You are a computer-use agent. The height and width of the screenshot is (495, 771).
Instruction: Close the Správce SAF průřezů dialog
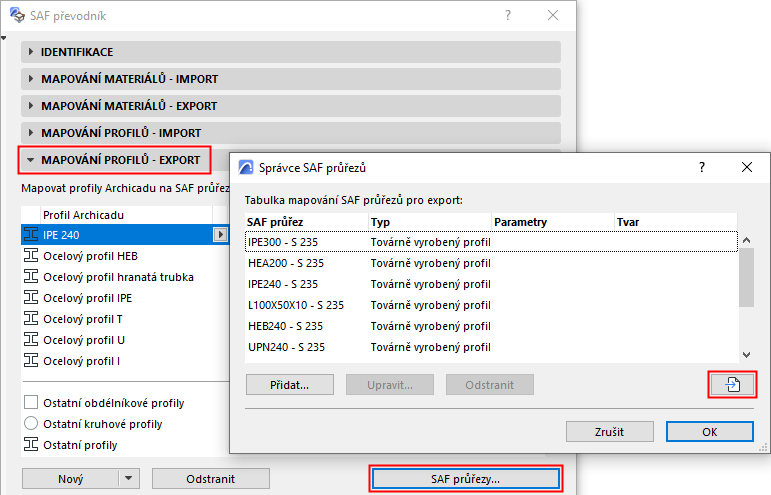click(x=746, y=167)
